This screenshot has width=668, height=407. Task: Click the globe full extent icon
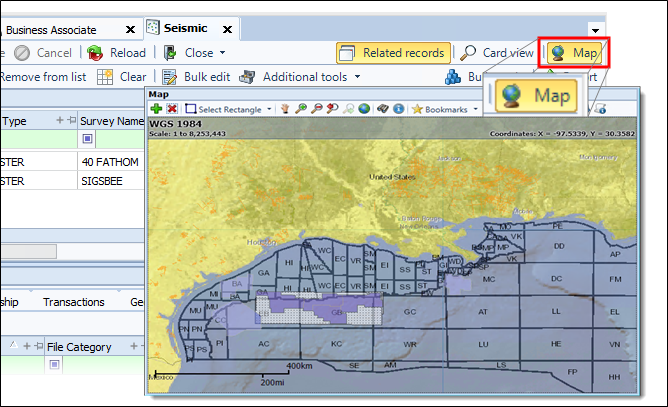364,109
